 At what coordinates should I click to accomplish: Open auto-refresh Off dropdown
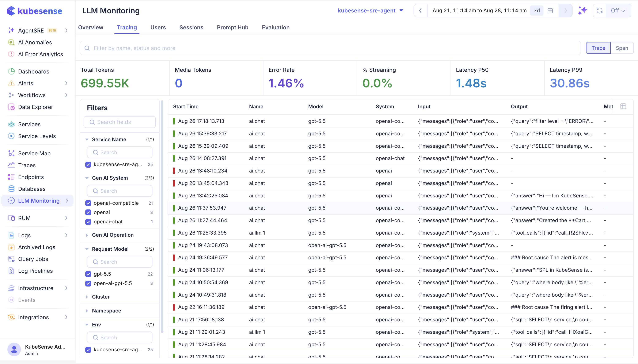pos(618,11)
